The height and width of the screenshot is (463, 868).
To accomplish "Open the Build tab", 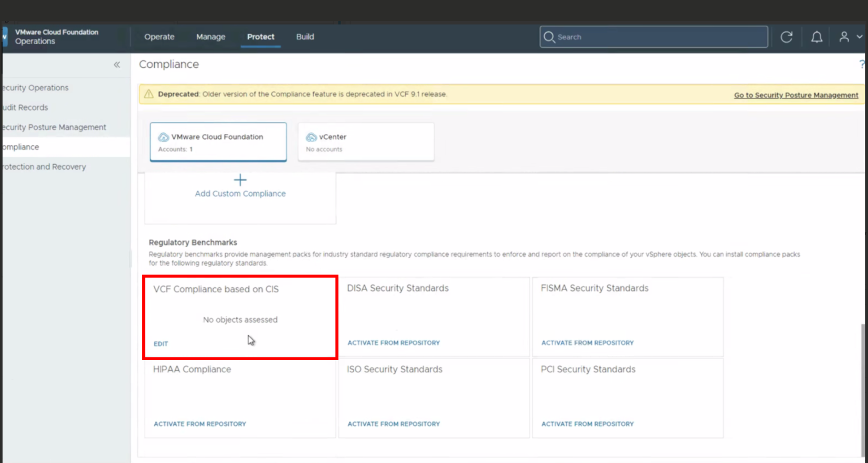I will pos(305,37).
